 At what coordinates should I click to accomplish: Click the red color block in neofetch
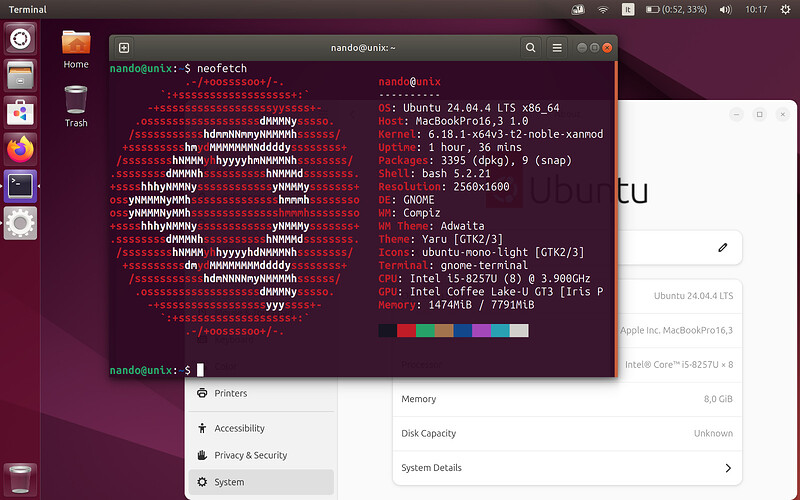coord(407,331)
